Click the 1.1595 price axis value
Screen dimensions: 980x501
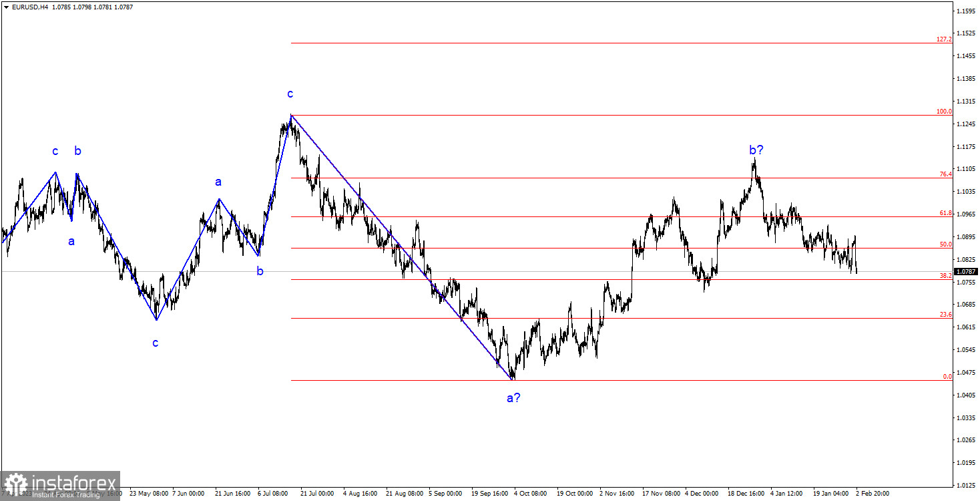(966, 11)
